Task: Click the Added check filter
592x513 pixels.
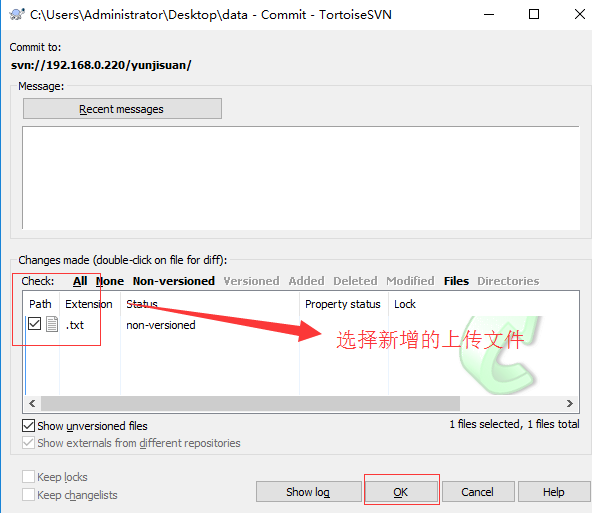Action: [x=307, y=281]
